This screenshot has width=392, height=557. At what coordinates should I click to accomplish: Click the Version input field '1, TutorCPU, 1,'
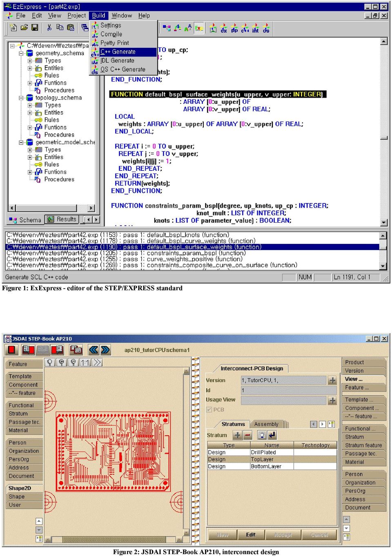tap(283, 380)
